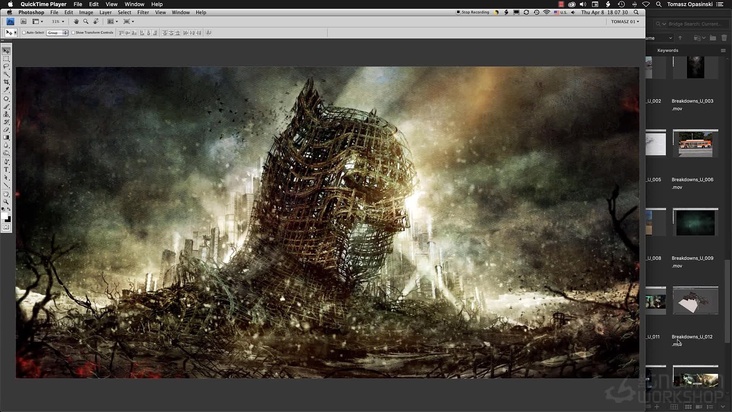Viewport: 732px width, 412px height.
Task: Open the TOMASZ 03 workspace dropdown
Action: [x=625, y=21]
